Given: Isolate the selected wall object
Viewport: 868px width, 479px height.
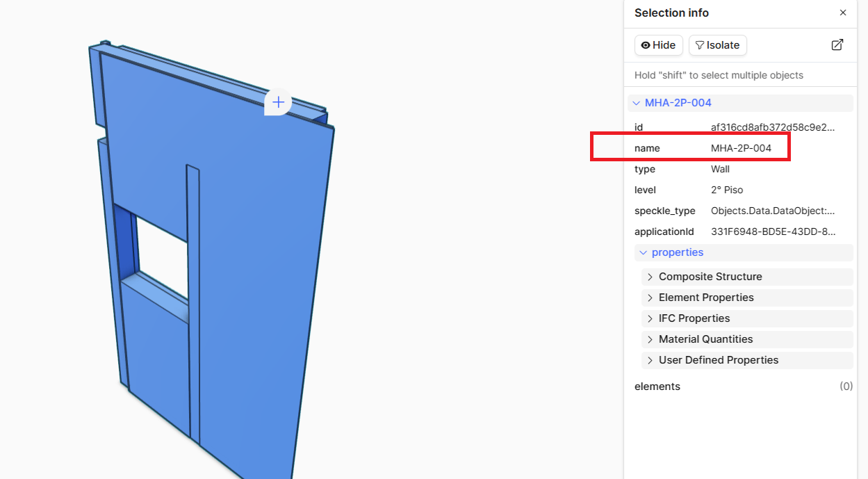Looking at the screenshot, I should click(x=718, y=45).
